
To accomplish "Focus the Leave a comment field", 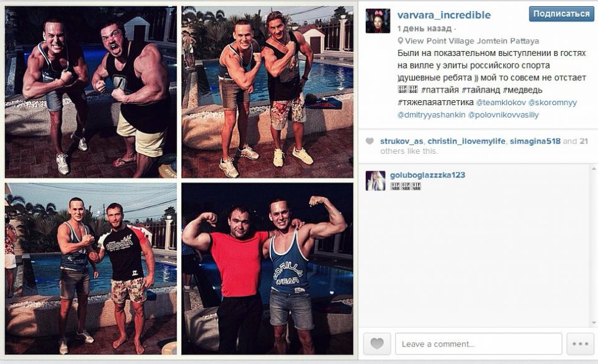I will click(478, 343).
